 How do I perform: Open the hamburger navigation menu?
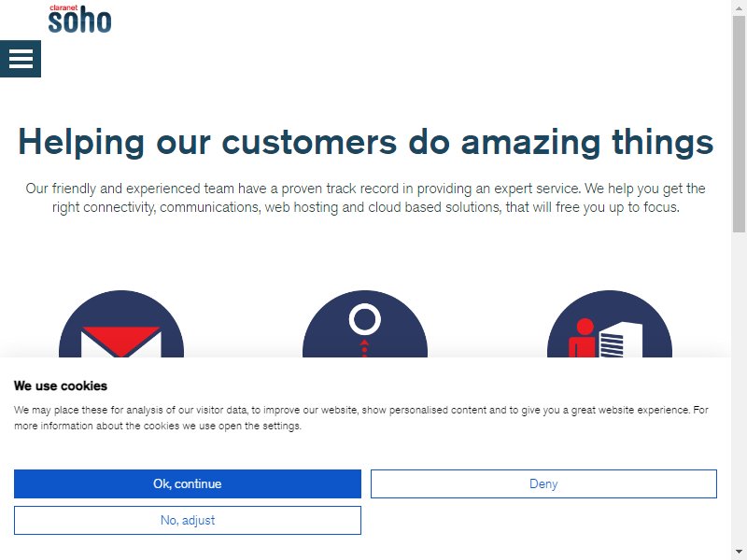tap(21, 59)
